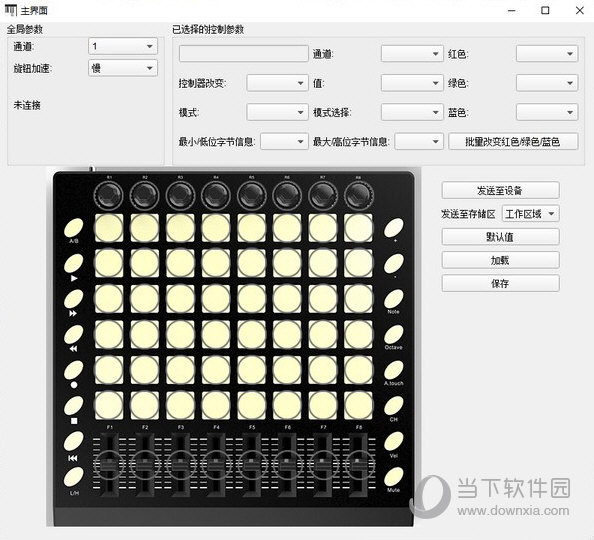Select rotary knob R8
The width and height of the screenshot is (594, 540).
point(359,196)
